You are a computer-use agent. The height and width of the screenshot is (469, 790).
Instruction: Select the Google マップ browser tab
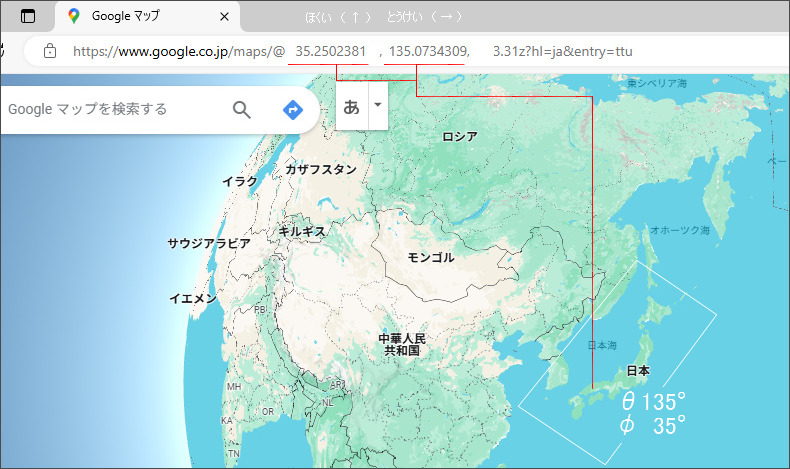point(140,17)
